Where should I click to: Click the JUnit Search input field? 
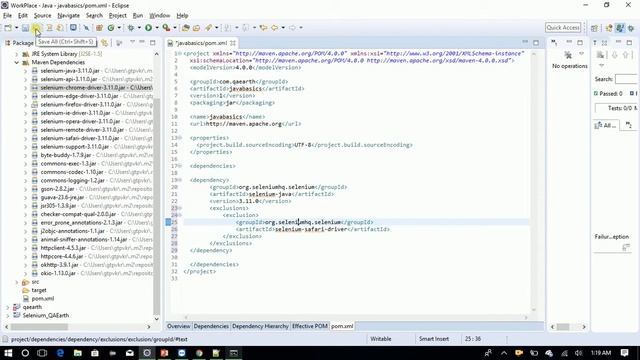[x=626, y=79]
